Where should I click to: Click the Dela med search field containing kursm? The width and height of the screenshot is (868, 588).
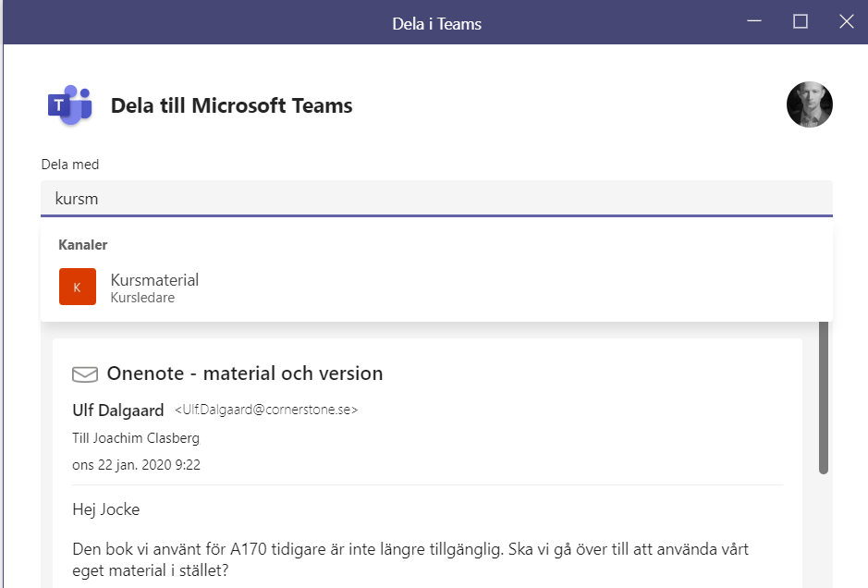436,199
